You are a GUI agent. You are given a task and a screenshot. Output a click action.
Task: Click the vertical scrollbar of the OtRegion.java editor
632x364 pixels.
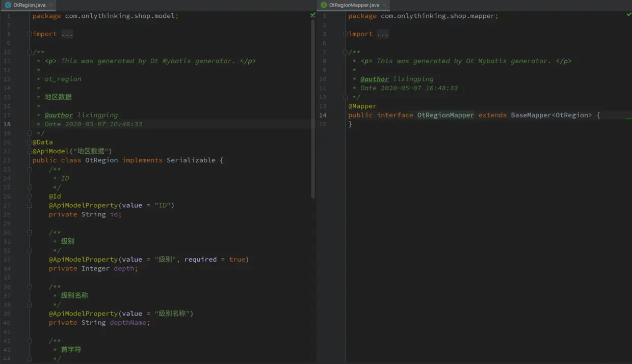tap(313, 109)
